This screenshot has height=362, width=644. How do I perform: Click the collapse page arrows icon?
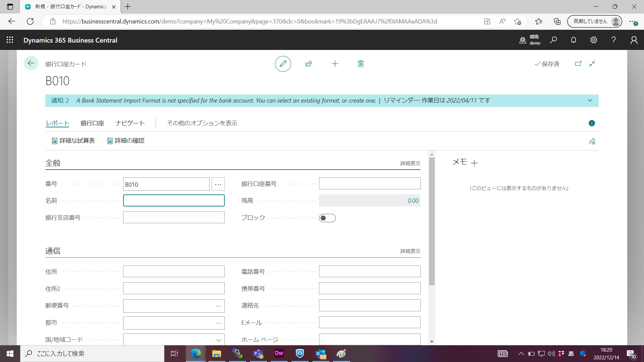pyautogui.click(x=592, y=64)
